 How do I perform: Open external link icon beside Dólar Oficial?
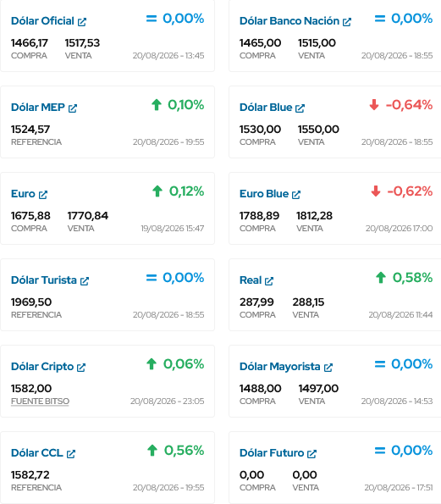pos(82,22)
